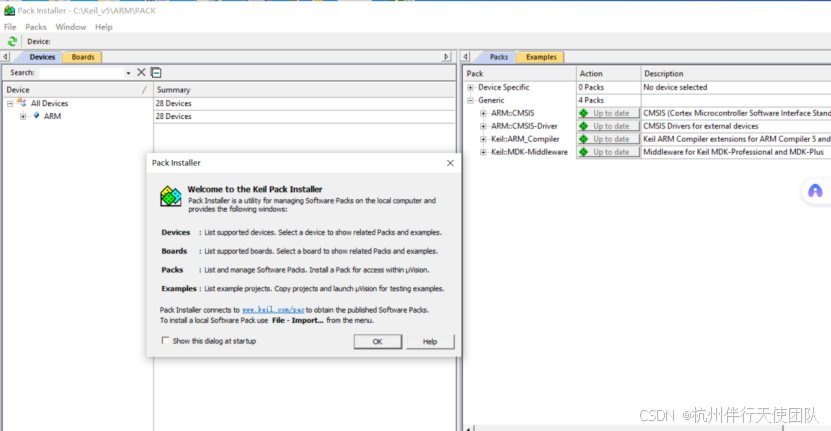Open the www.keil.com/pack link

coord(273,310)
